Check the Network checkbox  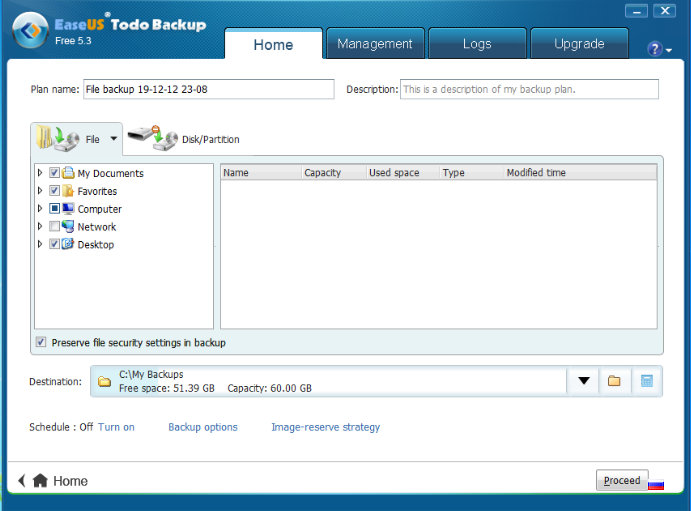54,226
